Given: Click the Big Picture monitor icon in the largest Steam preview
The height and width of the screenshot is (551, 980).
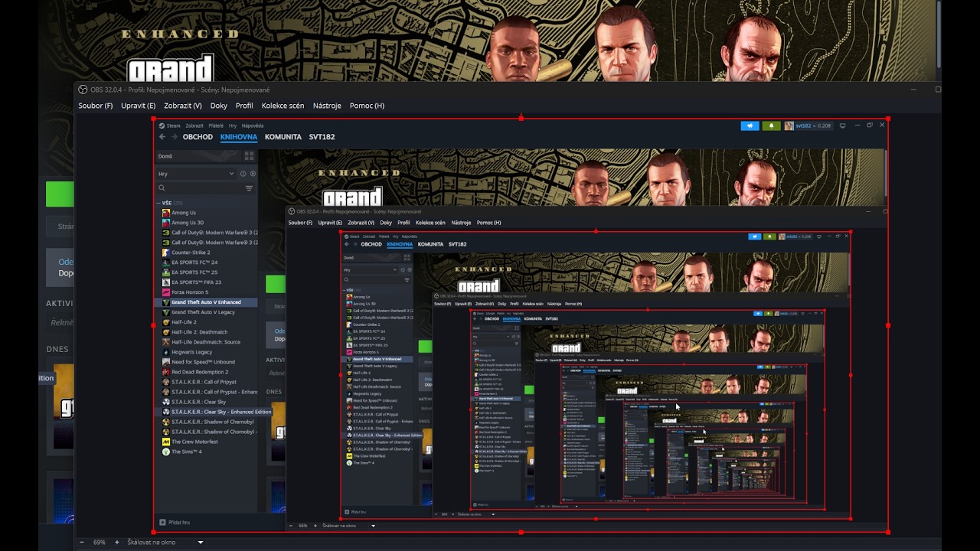Looking at the screenshot, I should pyautogui.click(x=843, y=126).
